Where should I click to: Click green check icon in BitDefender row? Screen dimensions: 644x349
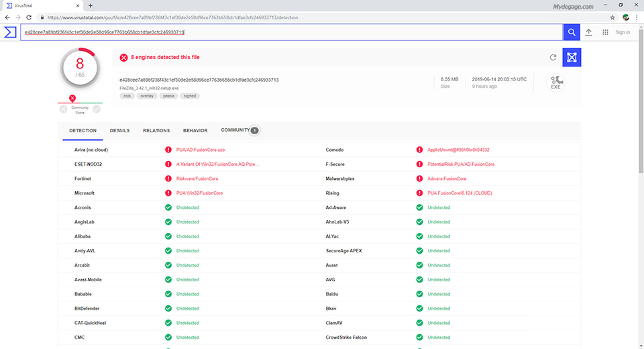coord(168,308)
